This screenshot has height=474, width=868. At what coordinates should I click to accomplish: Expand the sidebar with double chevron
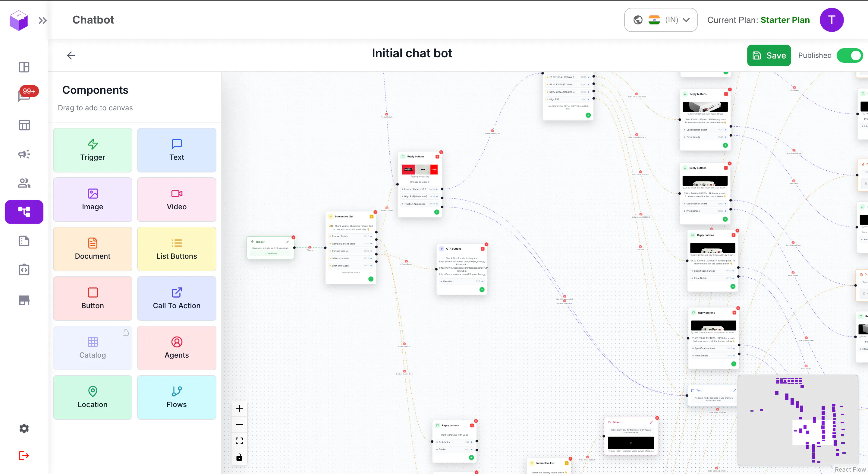tap(42, 21)
